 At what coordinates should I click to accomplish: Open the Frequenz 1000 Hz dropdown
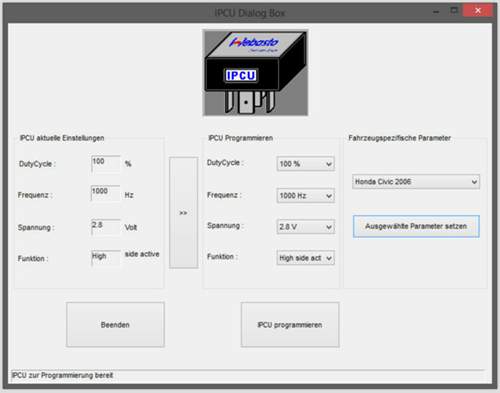[306, 196]
